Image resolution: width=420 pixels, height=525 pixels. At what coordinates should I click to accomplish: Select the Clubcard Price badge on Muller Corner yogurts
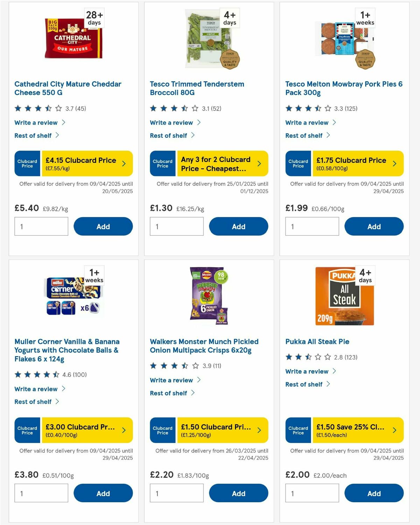(27, 430)
